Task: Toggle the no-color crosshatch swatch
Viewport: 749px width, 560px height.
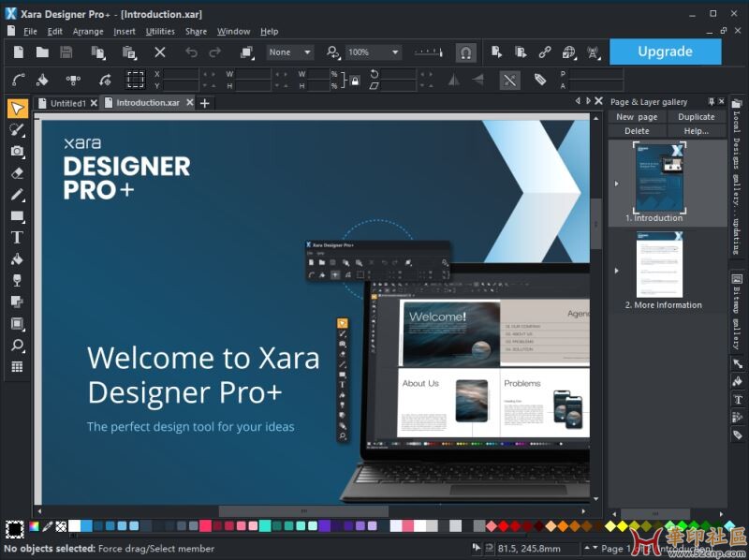Action: 61,526
